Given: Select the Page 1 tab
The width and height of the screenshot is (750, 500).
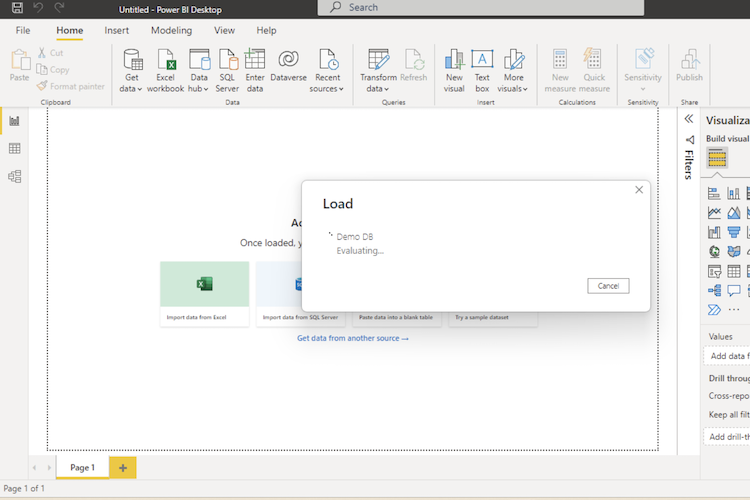Looking at the screenshot, I should [82, 467].
